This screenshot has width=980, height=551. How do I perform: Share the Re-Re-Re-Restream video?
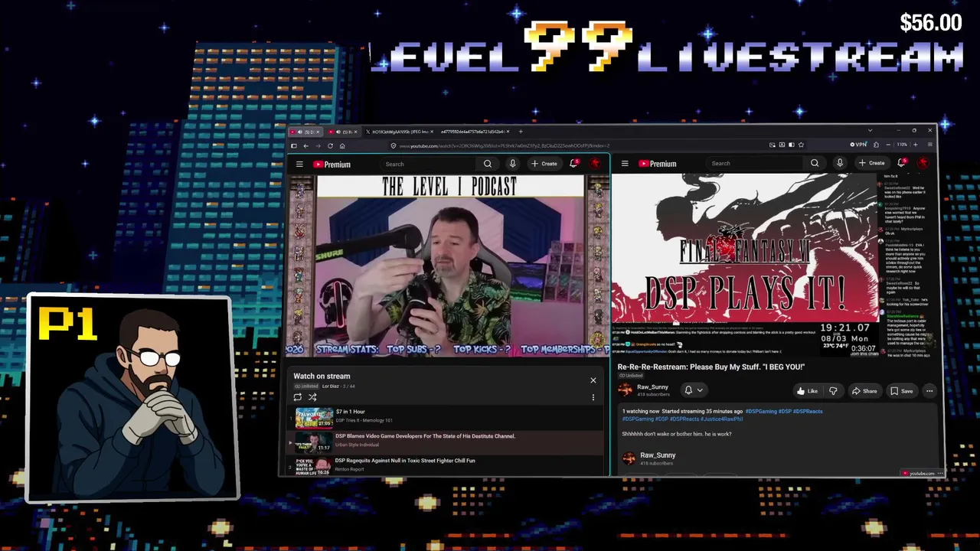coord(864,391)
